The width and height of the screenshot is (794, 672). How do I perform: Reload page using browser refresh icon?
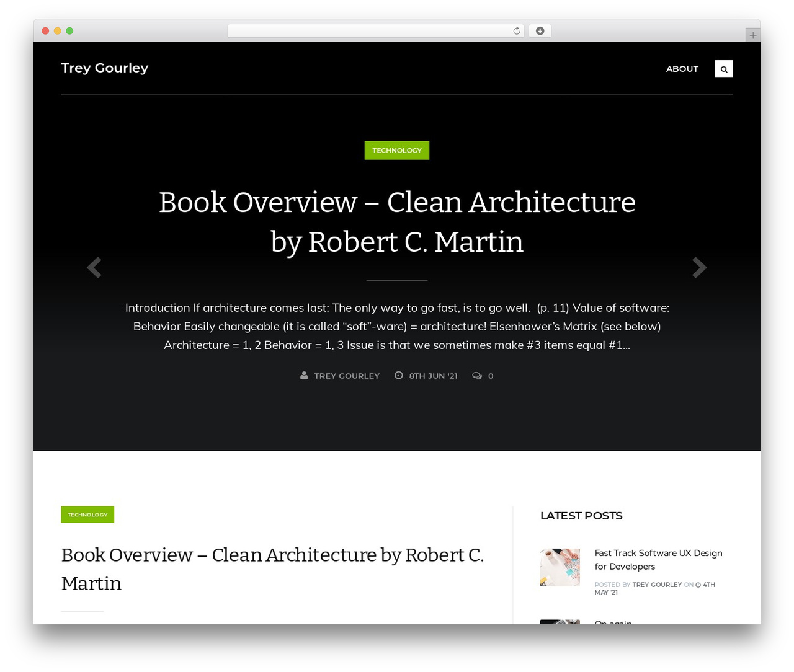pos(517,31)
